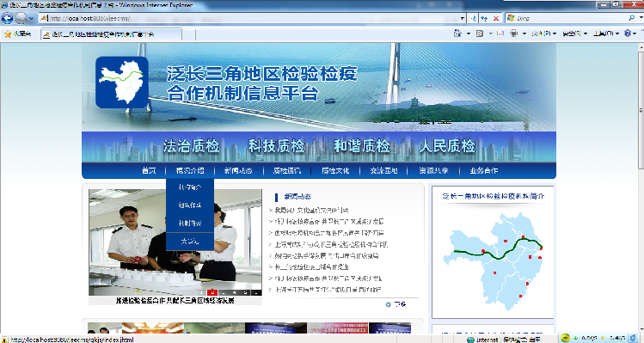Click the Print printer icon
This screenshot has width=644, height=343.
coord(513,34)
